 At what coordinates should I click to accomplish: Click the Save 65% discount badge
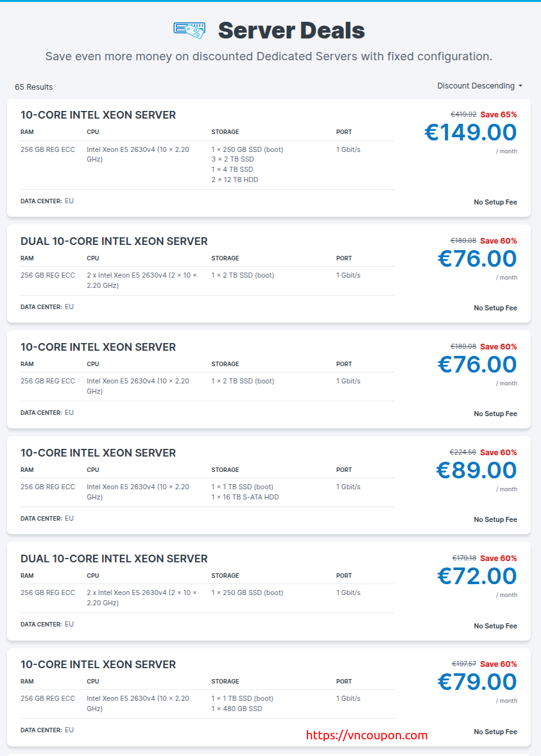[499, 115]
